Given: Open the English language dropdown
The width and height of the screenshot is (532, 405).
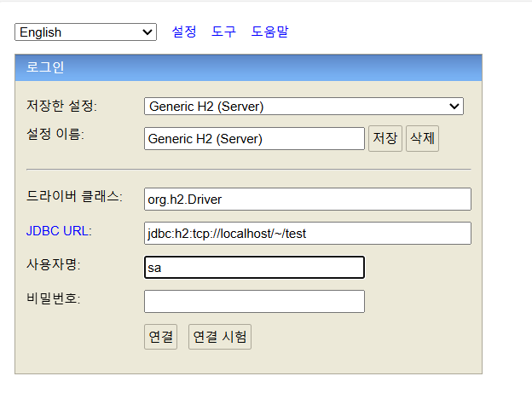Looking at the screenshot, I should click(x=85, y=32).
